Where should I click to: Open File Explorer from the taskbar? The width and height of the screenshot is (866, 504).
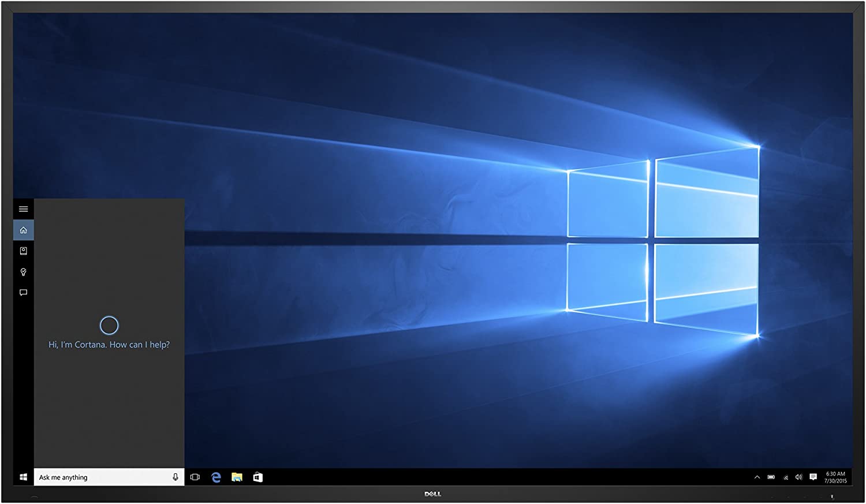[x=237, y=477]
